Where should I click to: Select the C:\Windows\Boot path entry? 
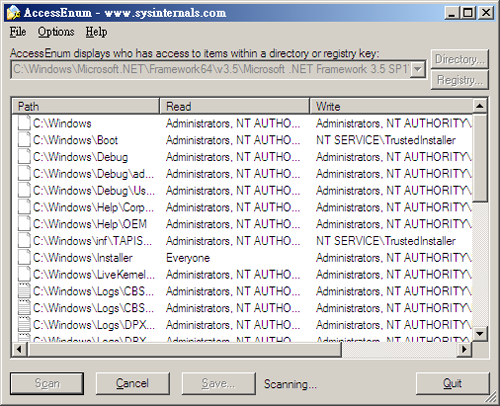75,140
